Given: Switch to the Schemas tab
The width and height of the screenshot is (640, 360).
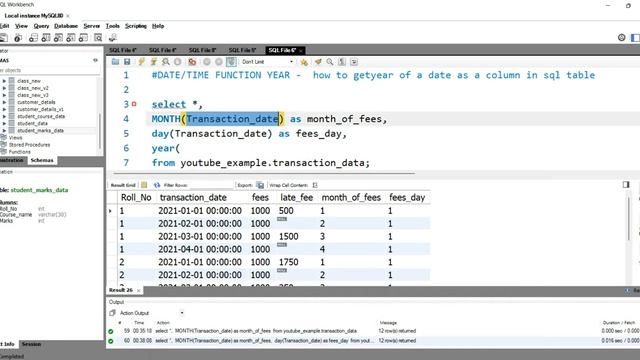Looking at the screenshot, I should [42, 160].
